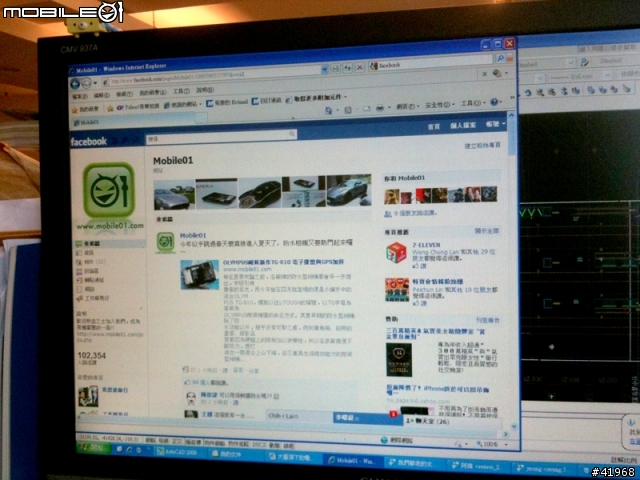Viewport: 640px width, 480px height.
Task: Click the IE home page icon
Action: click(329, 111)
